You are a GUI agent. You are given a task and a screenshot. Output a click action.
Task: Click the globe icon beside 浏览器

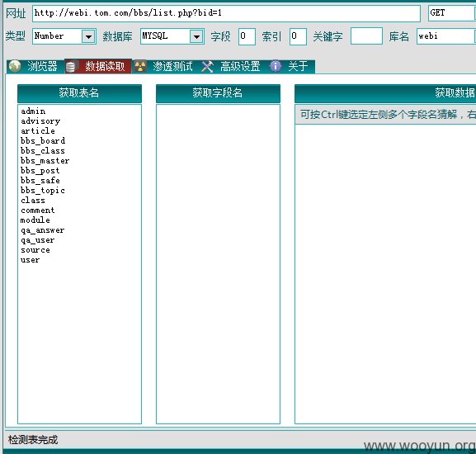(15, 66)
